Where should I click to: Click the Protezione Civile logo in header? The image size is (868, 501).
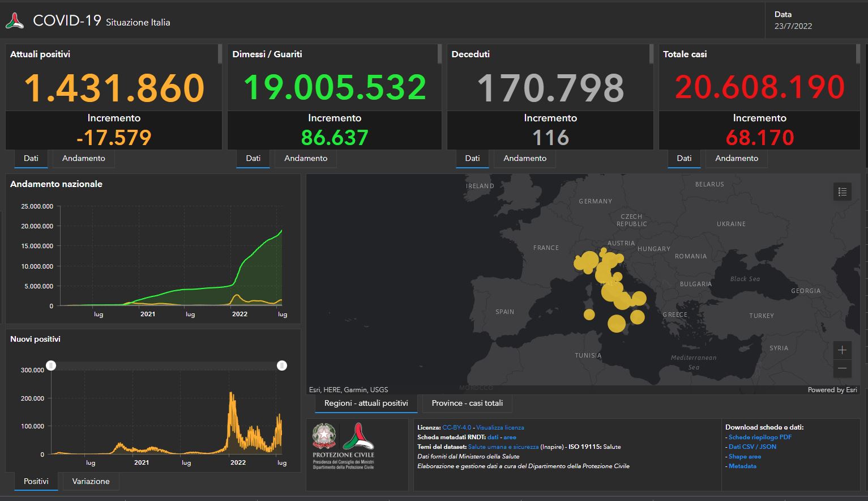(x=15, y=22)
